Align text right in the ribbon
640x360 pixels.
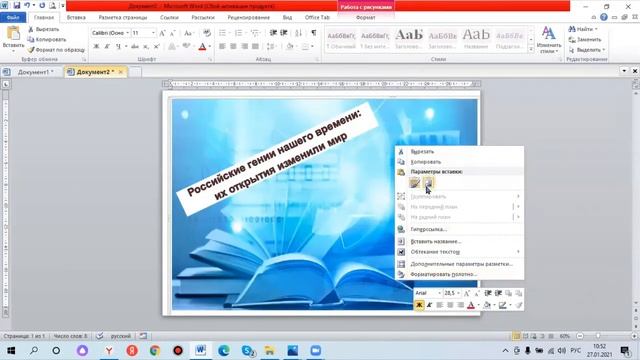(244, 47)
